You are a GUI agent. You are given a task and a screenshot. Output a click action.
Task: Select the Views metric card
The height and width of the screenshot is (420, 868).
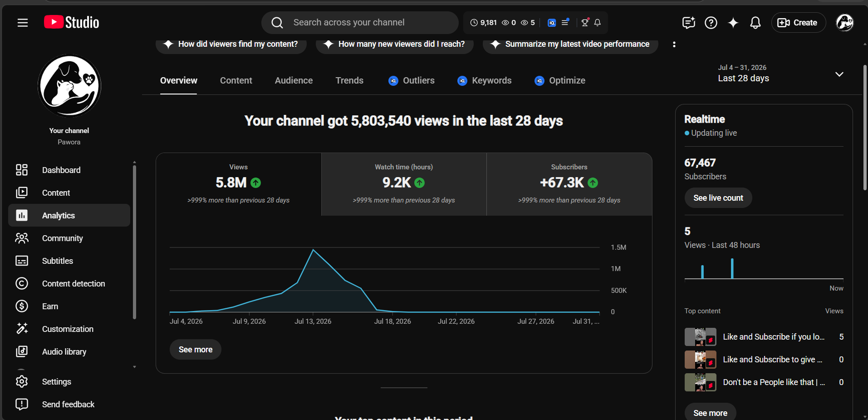click(x=239, y=184)
